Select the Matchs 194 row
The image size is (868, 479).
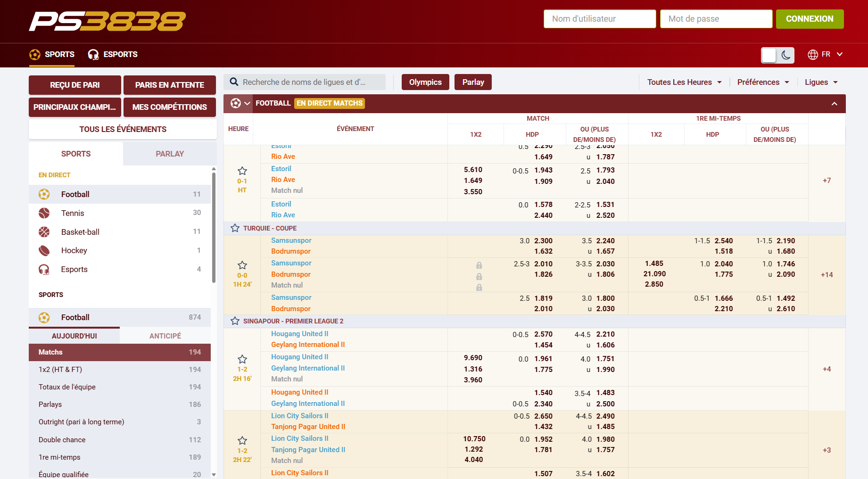120,352
